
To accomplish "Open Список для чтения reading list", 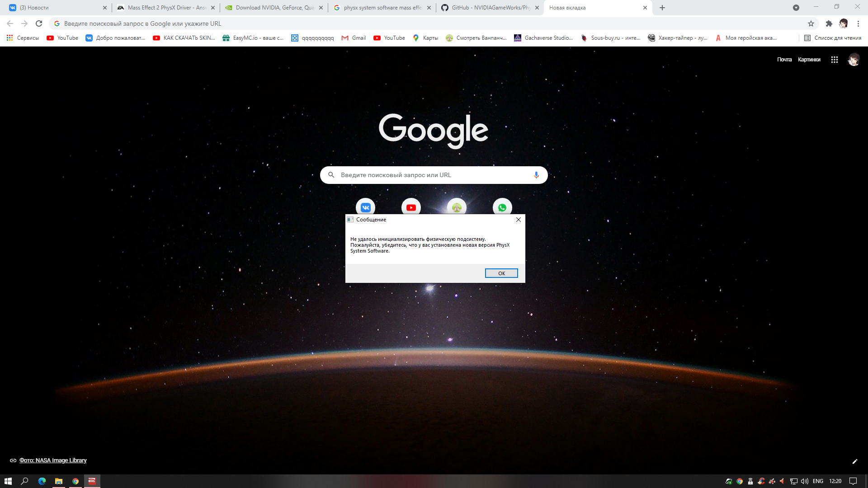I will [833, 38].
